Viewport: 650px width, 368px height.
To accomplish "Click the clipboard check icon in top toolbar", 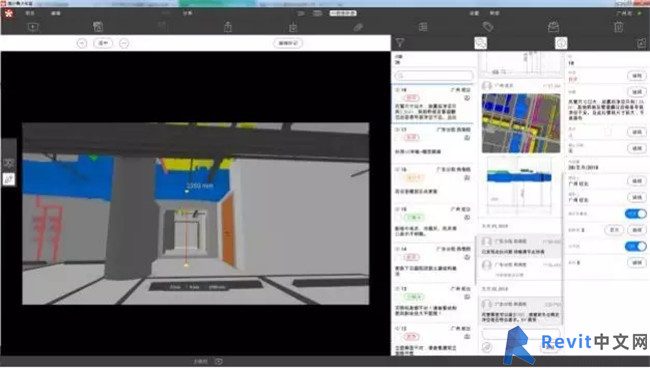I will pyautogui.click(x=293, y=27).
